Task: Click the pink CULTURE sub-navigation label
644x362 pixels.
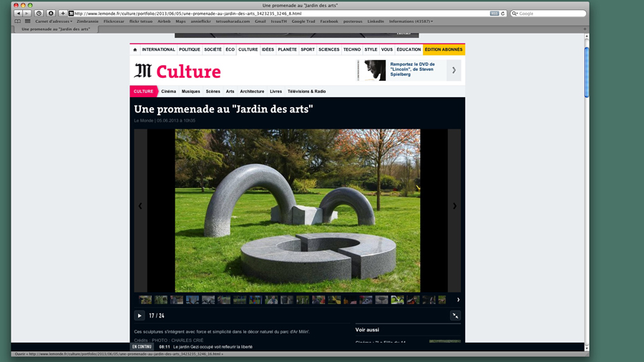Action: (x=143, y=92)
